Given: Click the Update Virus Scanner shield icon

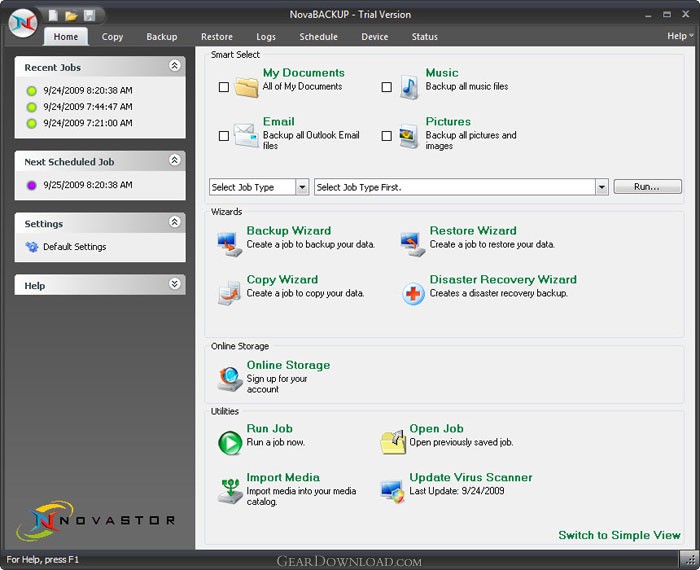Looking at the screenshot, I should point(393,491).
